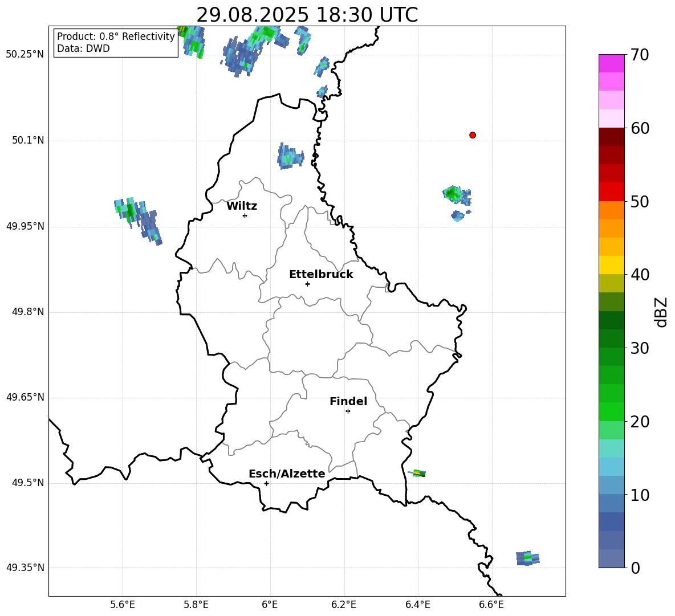675x616 pixels.
Task: Click the 50.1°N latitude label
Action: tap(27, 140)
